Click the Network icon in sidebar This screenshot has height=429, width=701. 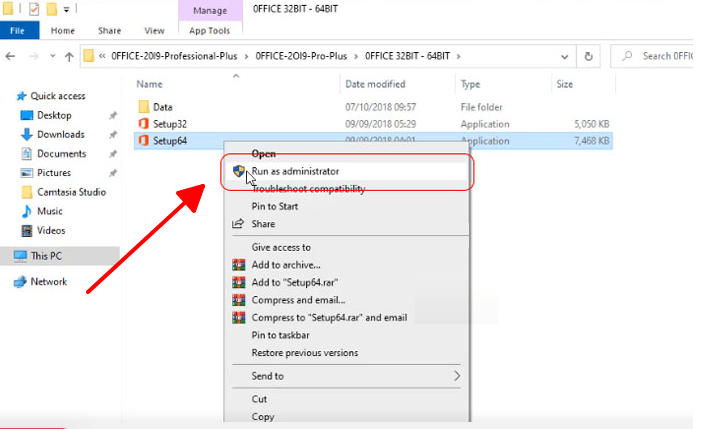point(20,282)
